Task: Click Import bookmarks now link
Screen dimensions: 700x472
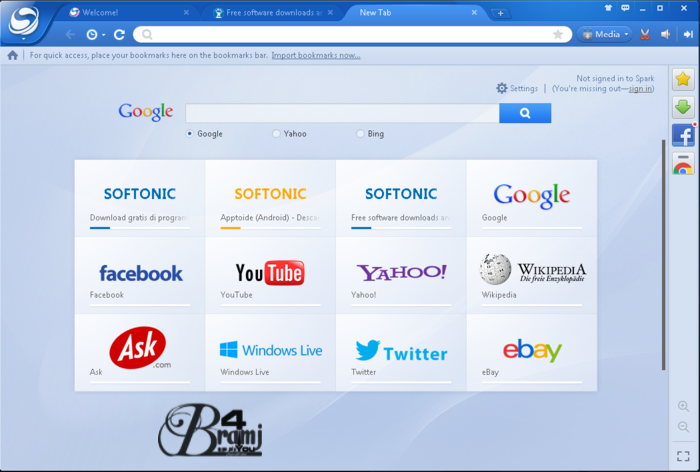Action: point(316,55)
